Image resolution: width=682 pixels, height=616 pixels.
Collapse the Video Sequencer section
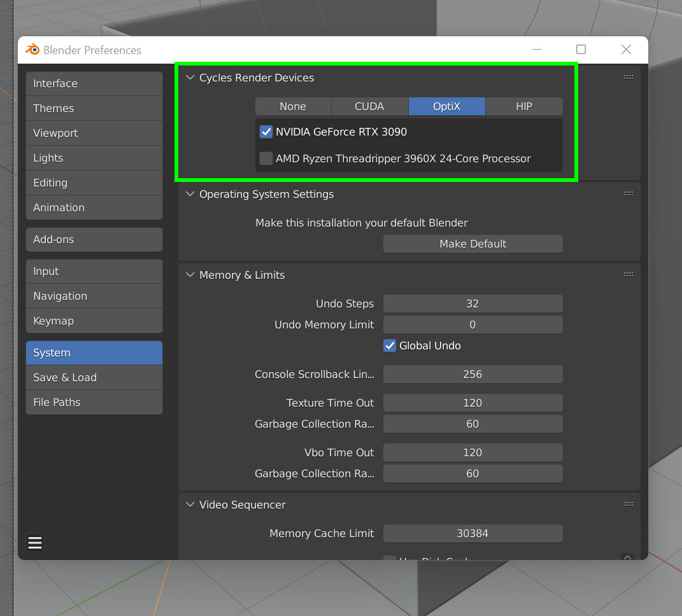(x=190, y=505)
